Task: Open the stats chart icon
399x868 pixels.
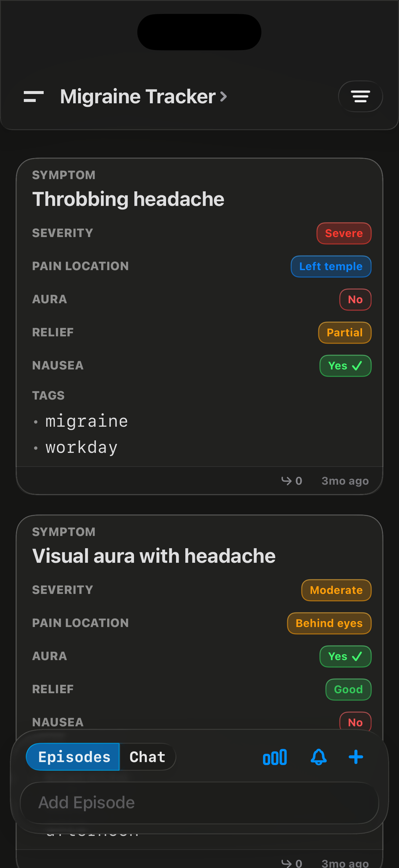Action: click(274, 757)
